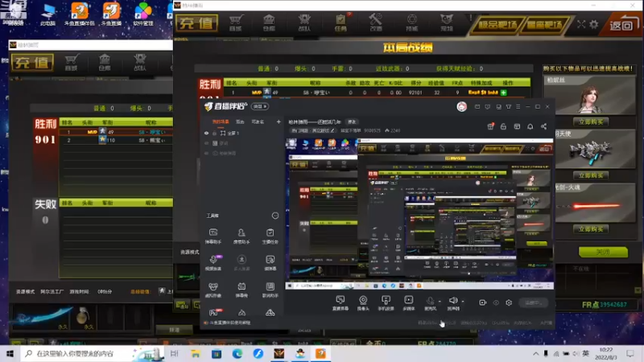
Task: Open the 宠物 pet icon in game toolbar
Action: point(447,23)
